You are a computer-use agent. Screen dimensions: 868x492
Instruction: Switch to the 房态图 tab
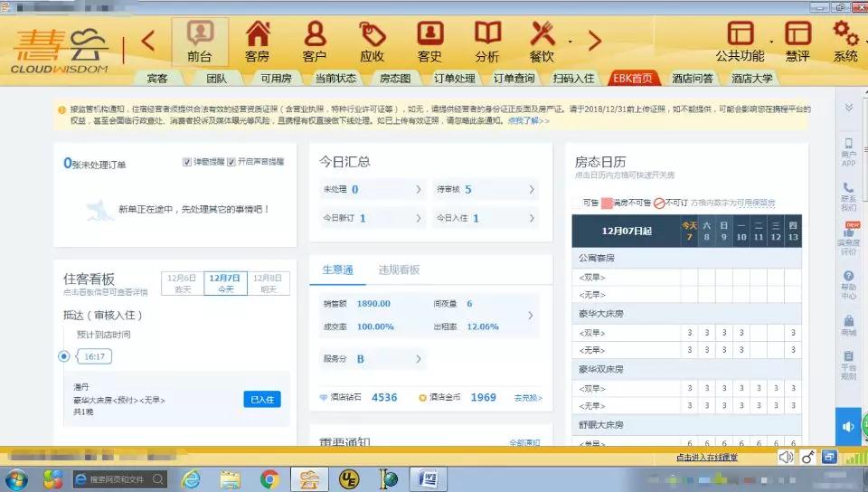coord(395,79)
